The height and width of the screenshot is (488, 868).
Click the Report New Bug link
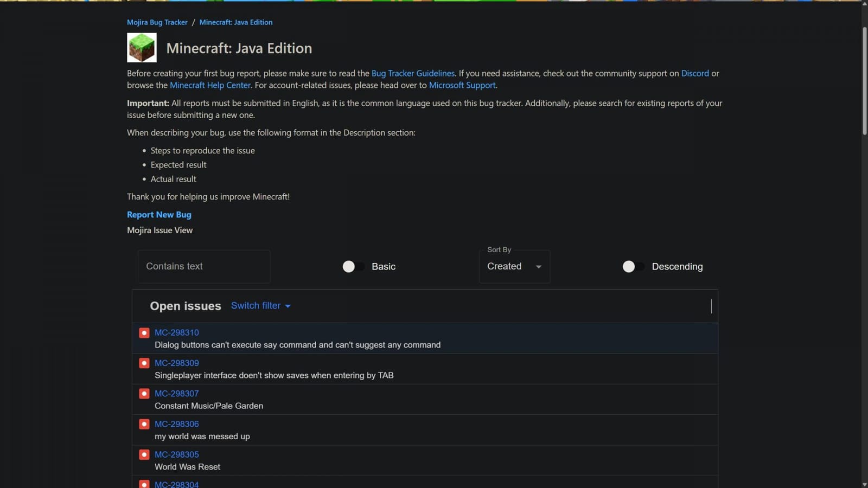(x=158, y=215)
